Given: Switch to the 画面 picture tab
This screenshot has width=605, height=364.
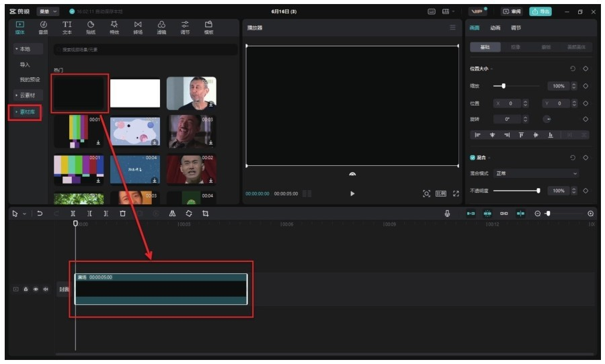Looking at the screenshot, I should (x=474, y=28).
